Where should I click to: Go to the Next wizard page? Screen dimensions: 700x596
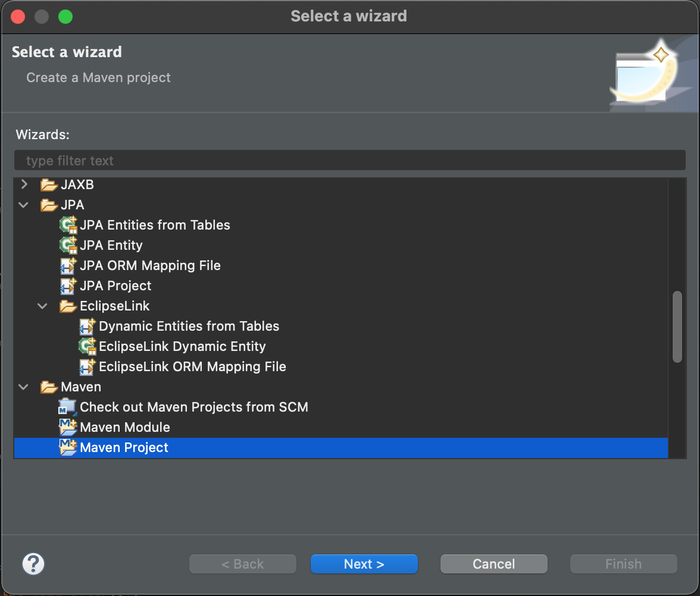tap(364, 564)
